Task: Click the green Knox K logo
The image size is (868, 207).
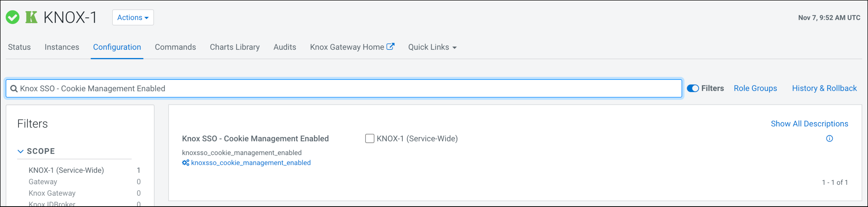Action: click(31, 17)
